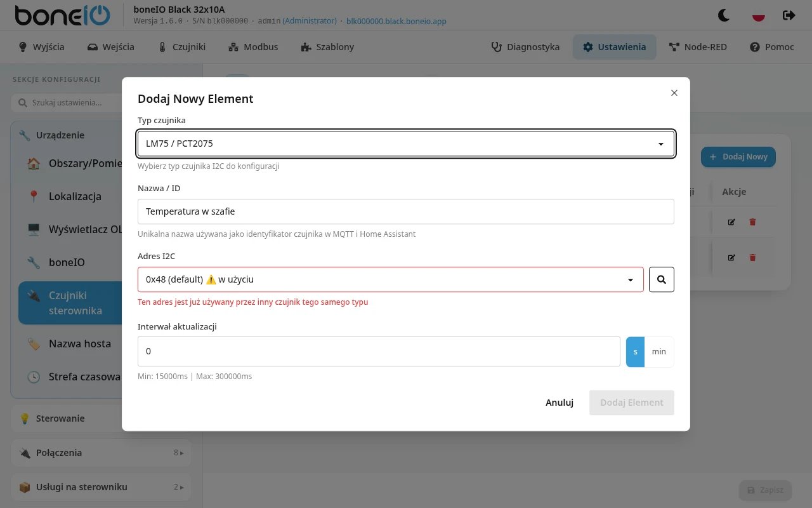Open the Wejścia tab

coord(111,47)
